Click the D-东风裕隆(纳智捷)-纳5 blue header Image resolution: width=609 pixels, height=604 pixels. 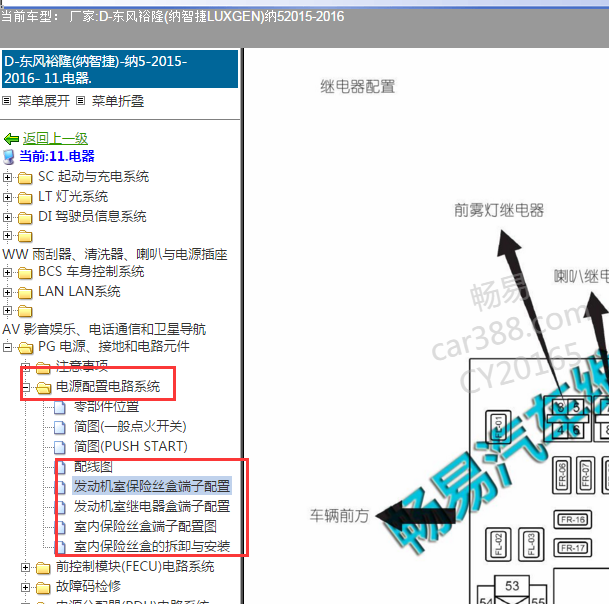(120, 69)
